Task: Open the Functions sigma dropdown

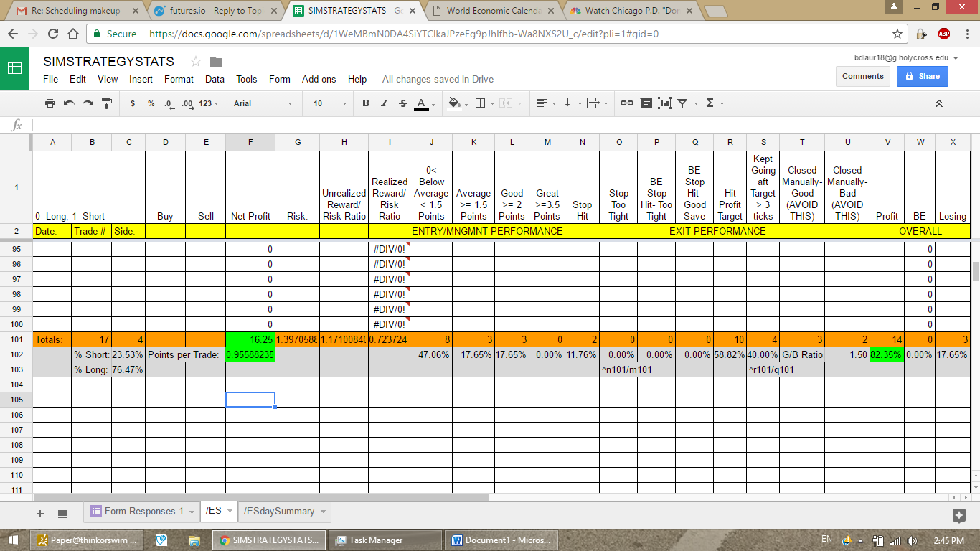Action: [714, 103]
